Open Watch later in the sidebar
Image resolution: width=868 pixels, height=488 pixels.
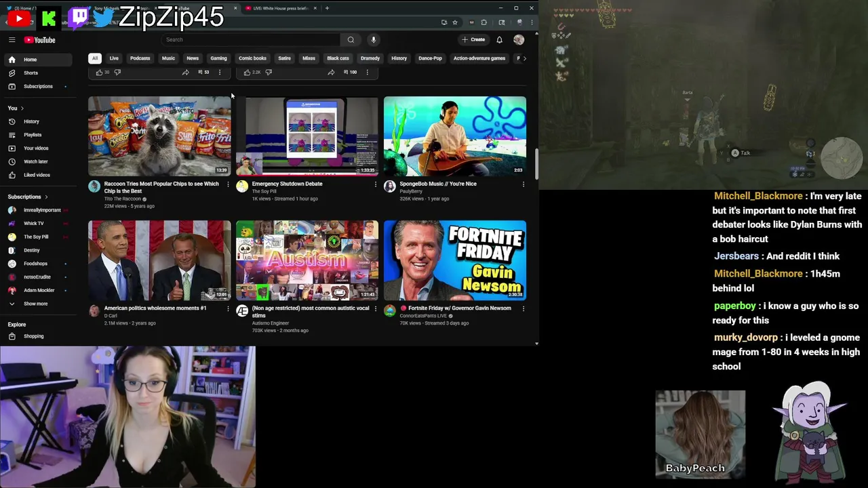coord(39,161)
